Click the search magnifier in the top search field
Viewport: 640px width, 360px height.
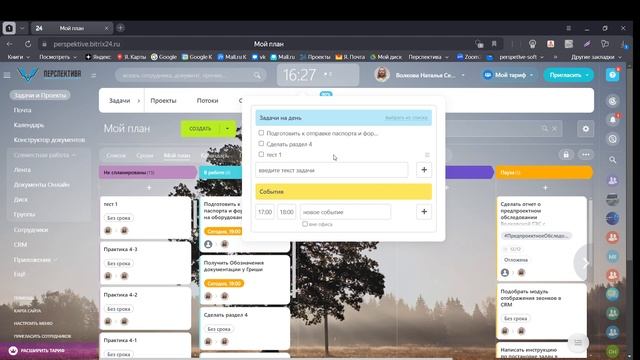(257, 76)
